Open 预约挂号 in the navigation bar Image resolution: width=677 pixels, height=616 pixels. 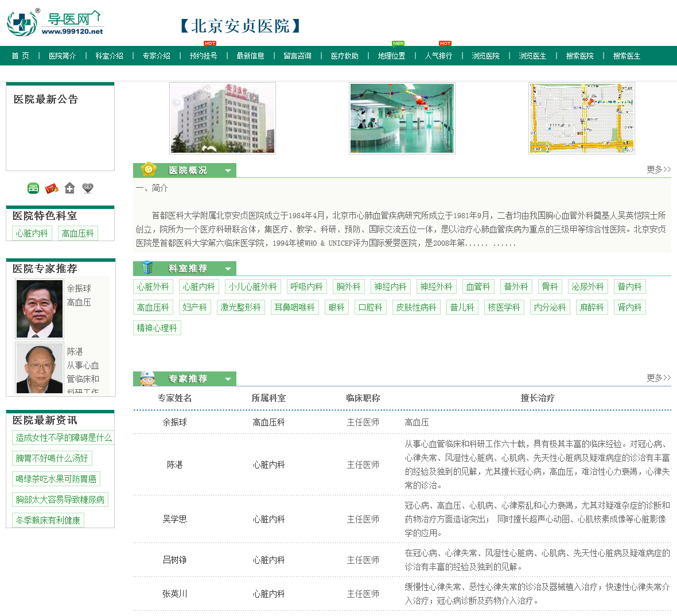(x=203, y=56)
